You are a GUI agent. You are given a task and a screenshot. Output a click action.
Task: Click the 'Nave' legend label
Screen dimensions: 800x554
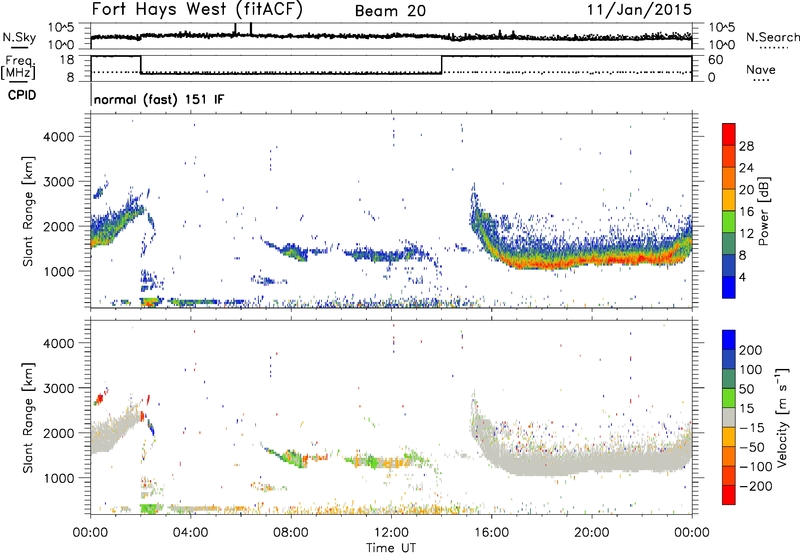tap(761, 69)
